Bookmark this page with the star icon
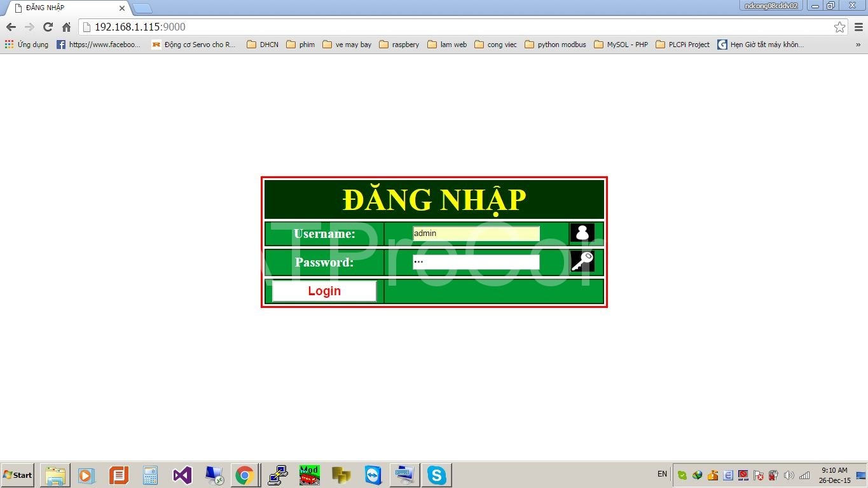 point(839,27)
